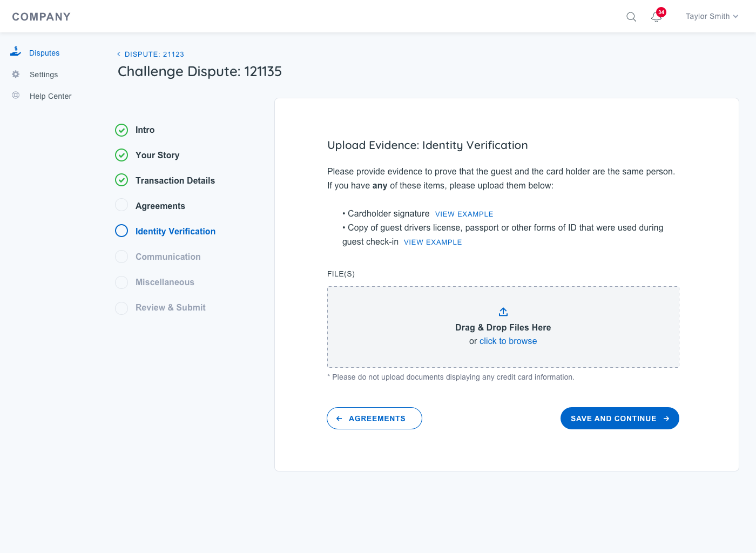Open Transaction Details step
756x553 pixels.
(x=175, y=180)
